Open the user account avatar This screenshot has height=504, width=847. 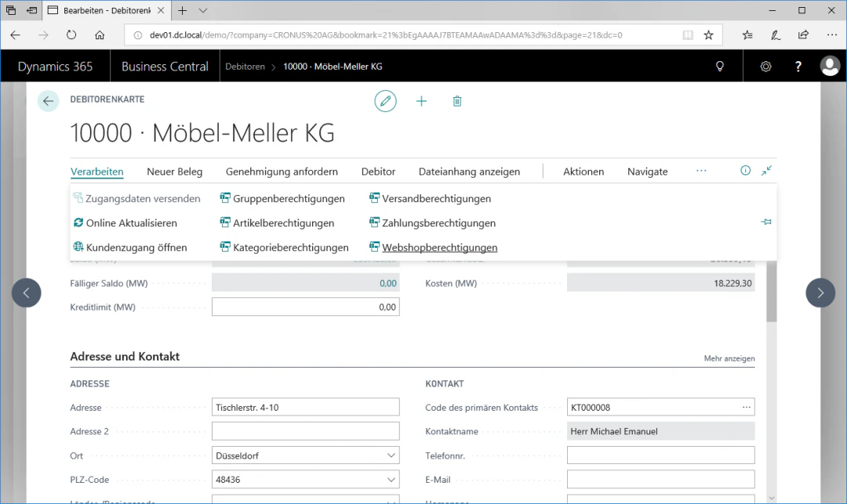click(830, 67)
